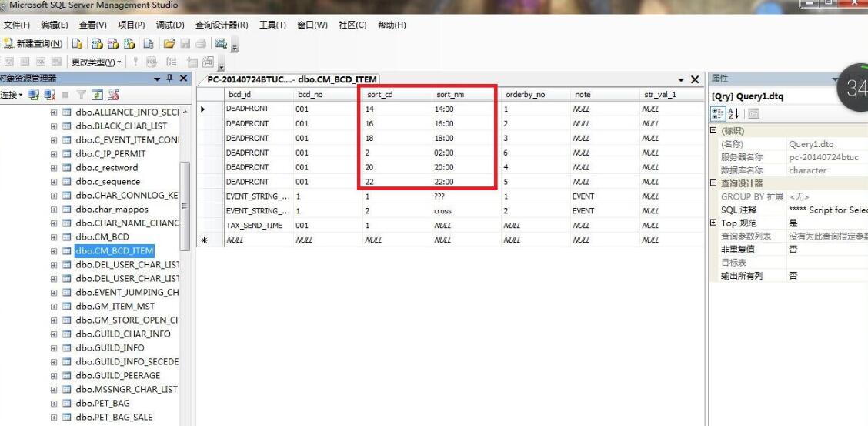Image resolution: width=868 pixels, height=426 pixels.
Task: Click the Open File folder icon
Action: (169, 44)
